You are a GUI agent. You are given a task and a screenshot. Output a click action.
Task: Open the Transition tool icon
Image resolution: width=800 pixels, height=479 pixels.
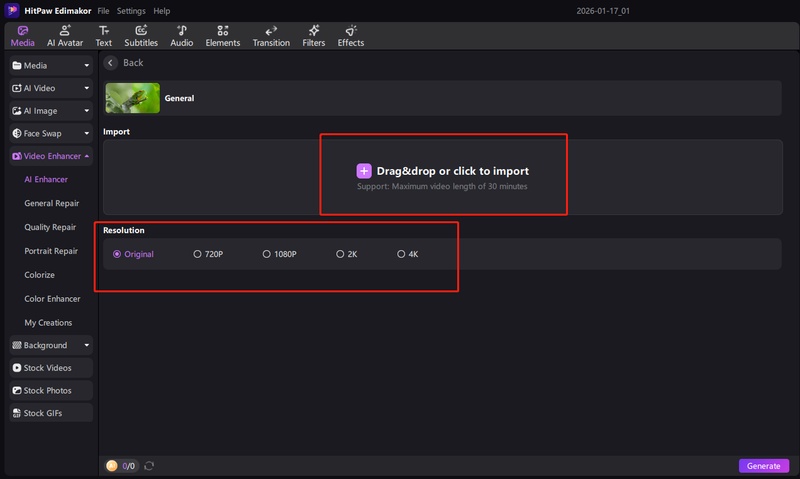click(271, 31)
